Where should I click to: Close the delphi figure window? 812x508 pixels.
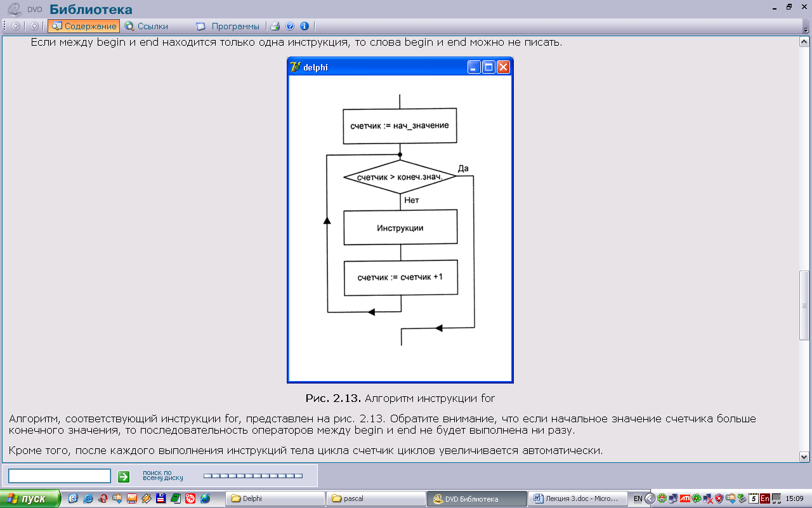[503, 67]
